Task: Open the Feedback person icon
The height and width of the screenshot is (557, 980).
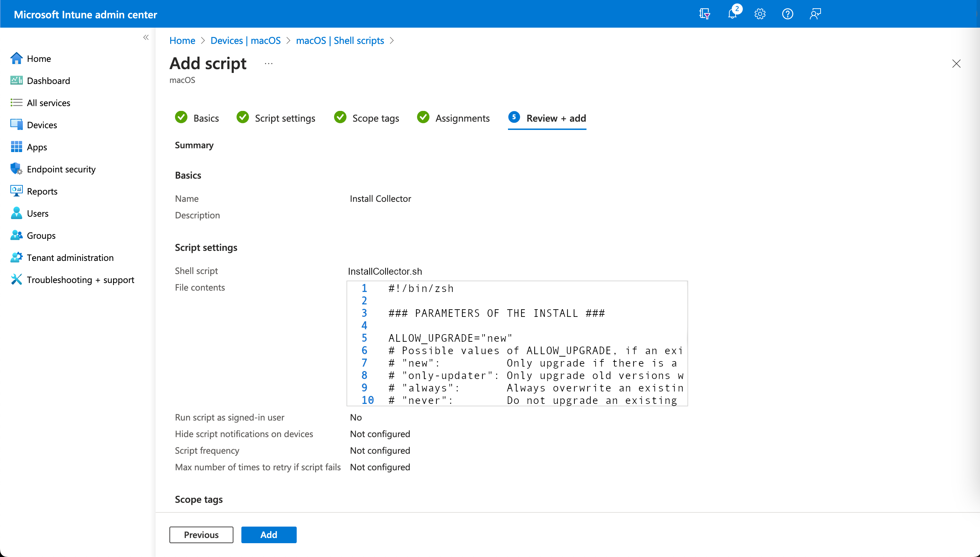Action: [x=815, y=14]
